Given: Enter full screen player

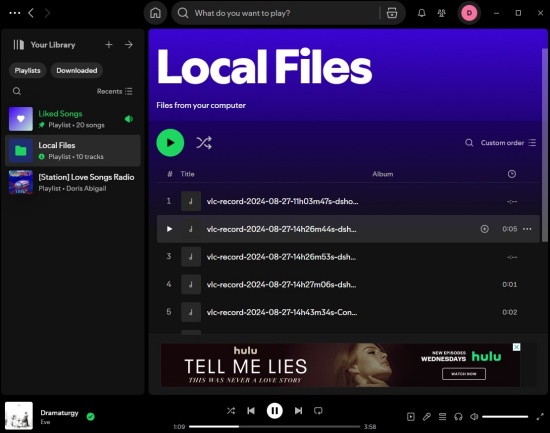Looking at the screenshot, I should [540, 417].
